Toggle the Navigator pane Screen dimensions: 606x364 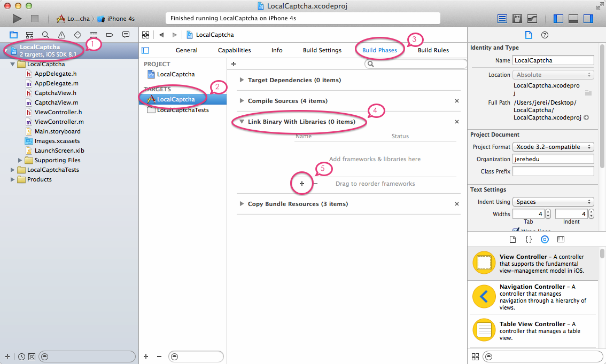point(558,19)
